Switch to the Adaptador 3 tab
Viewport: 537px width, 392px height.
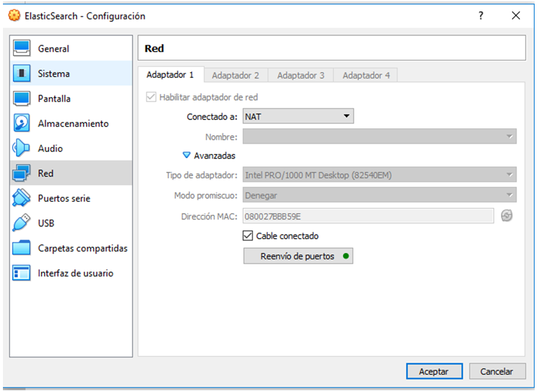pos(301,75)
